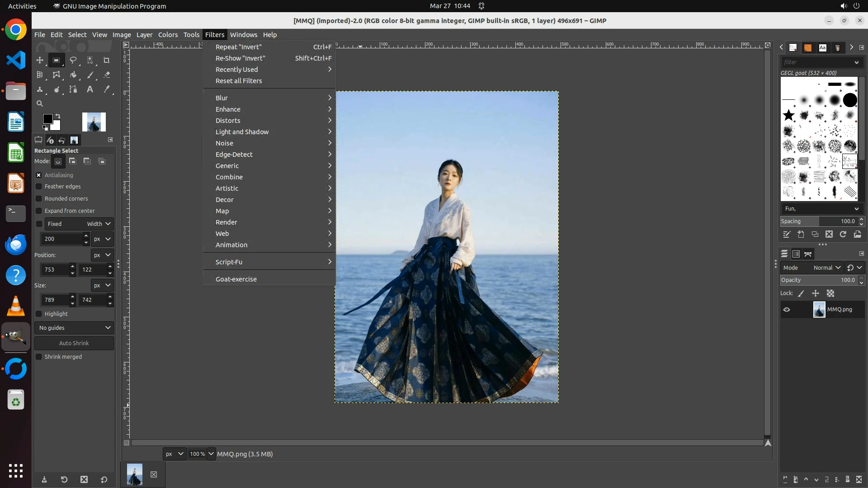
Task: Enable the Feather edges checkbox
Action: 39,187
